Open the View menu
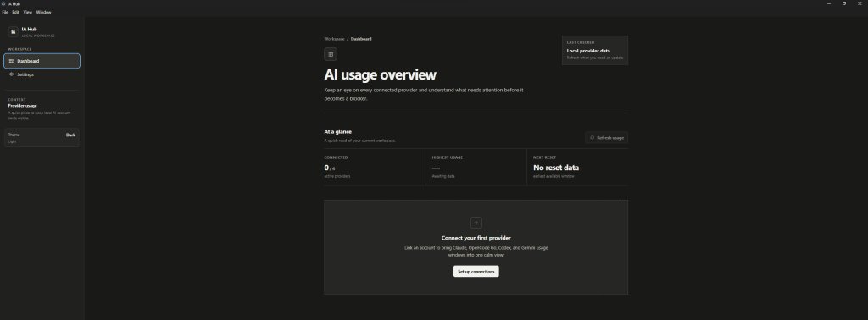The image size is (868, 320). coord(28,12)
